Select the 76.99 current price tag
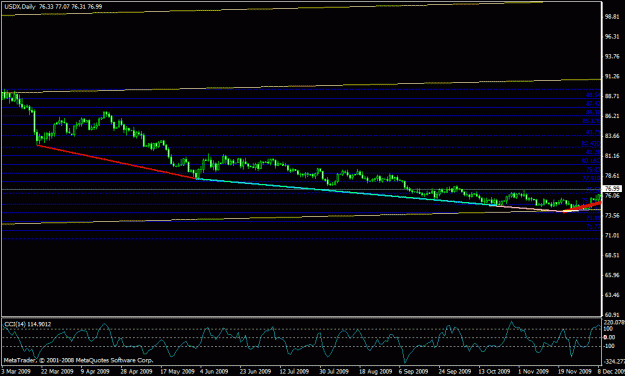625x376 pixels. tap(613, 188)
